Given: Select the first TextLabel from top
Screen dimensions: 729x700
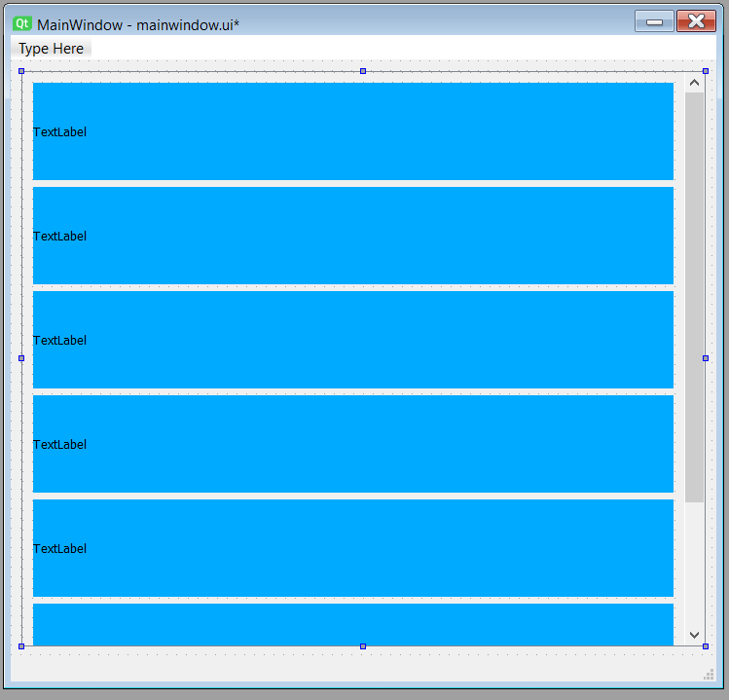Looking at the screenshot, I should (x=353, y=131).
